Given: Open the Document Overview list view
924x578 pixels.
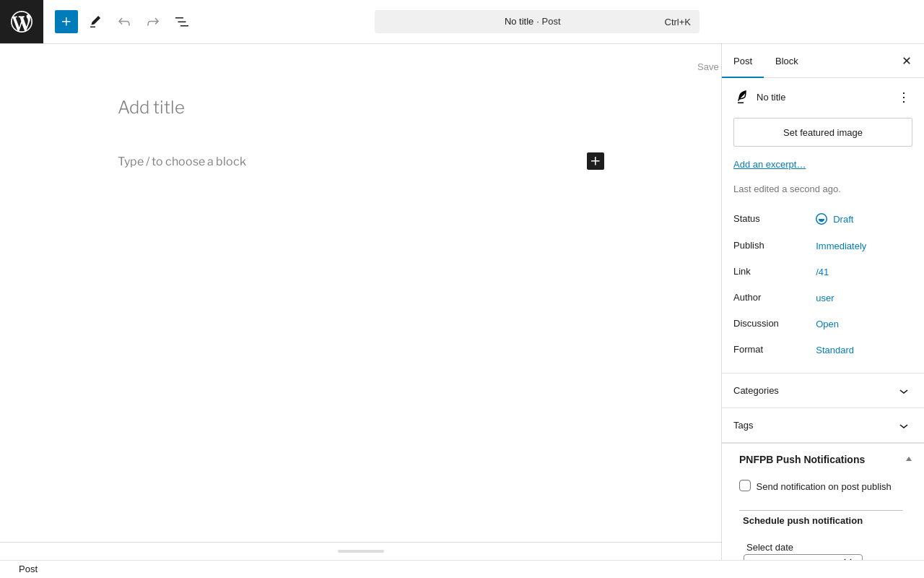Looking at the screenshot, I should [182, 22].
